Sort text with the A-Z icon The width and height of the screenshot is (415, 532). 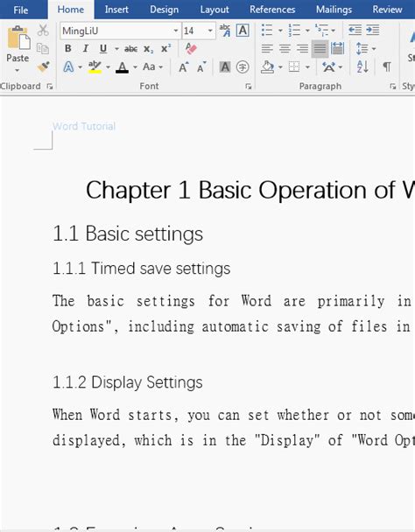[362, 66]
